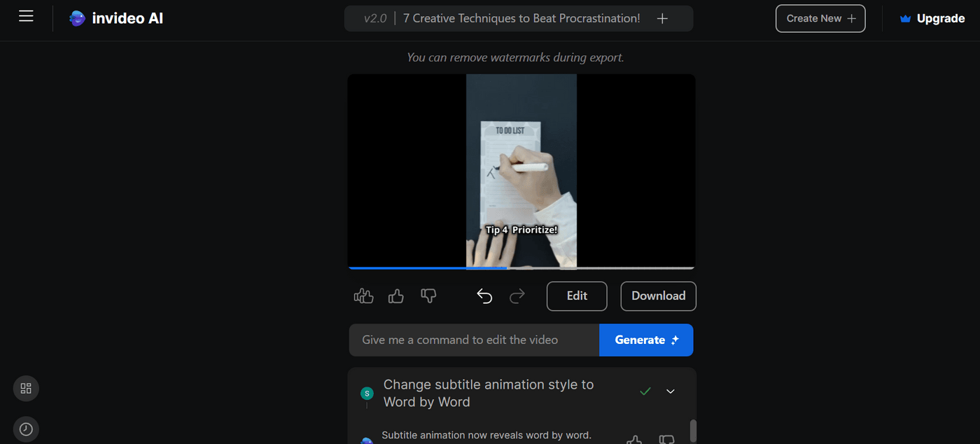Expand the 'Change subtitle animation style' card
This screenshot has width=980, height=444.
(x=670, y=391)
